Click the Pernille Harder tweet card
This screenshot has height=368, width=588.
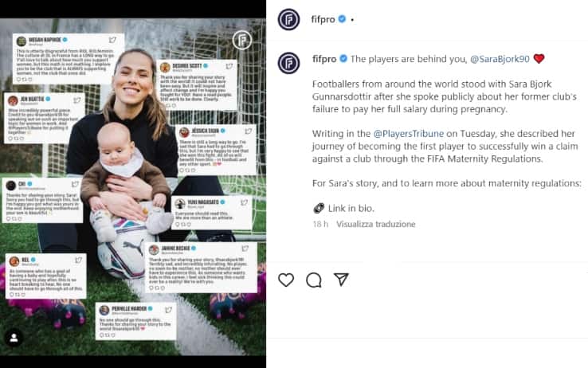pyautogui.click(x=135, y=321)
